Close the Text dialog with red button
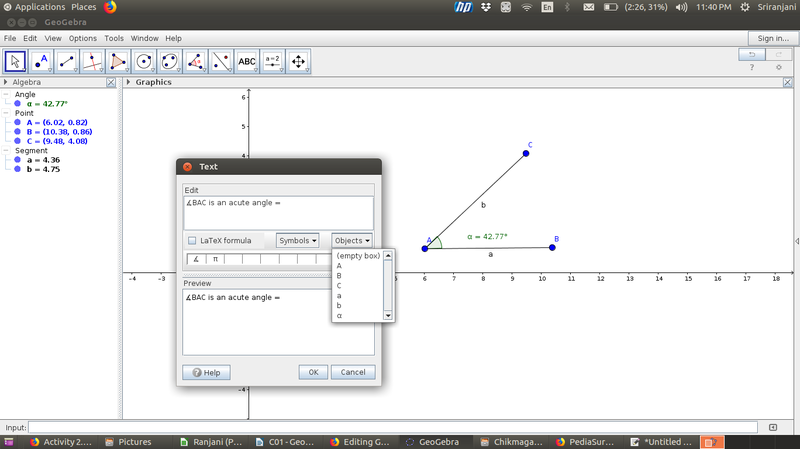 (x=187, y=167)
